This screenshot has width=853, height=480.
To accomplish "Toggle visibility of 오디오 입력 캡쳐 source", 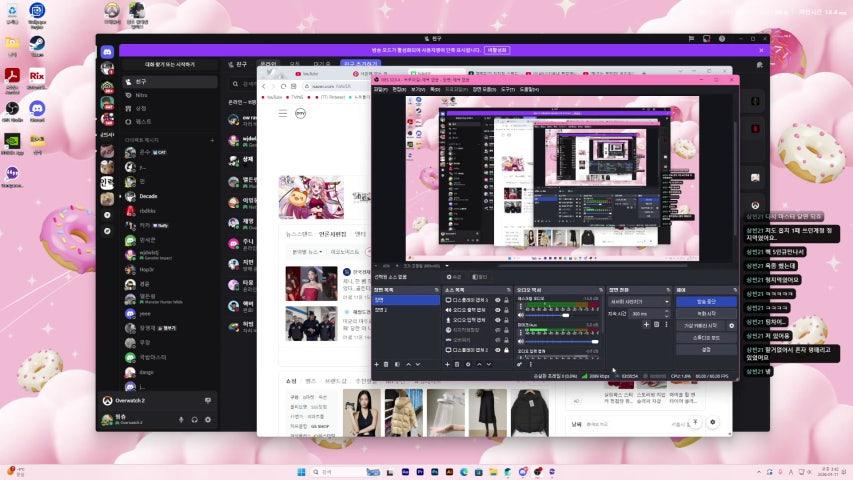I will pos(498,320).
